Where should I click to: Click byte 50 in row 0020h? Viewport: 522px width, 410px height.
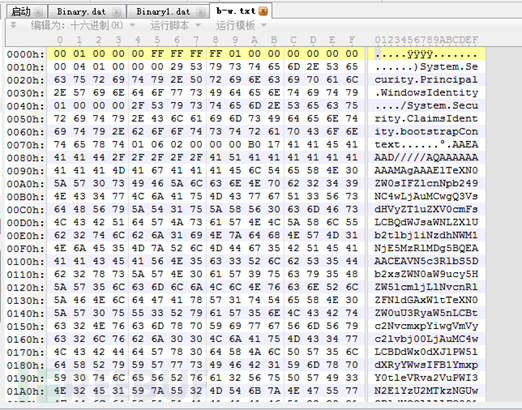(x=196, y=80)
